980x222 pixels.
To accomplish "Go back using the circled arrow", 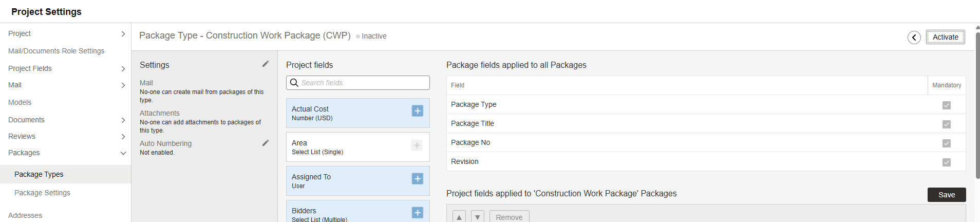I will (914, 37).
